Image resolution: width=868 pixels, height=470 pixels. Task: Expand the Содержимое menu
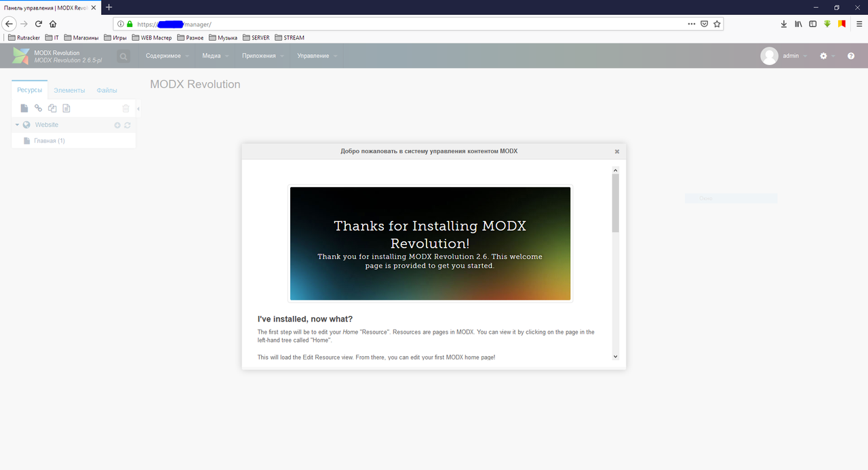167,56
